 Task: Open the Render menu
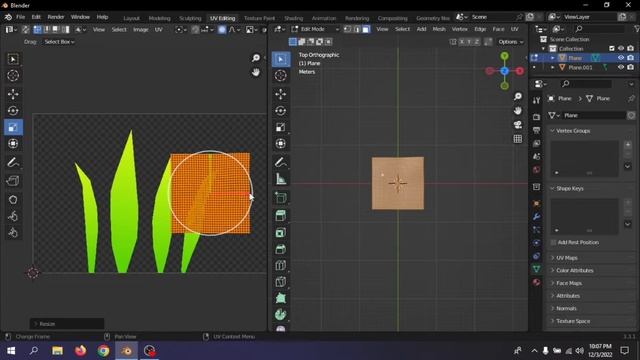[56, 17]
